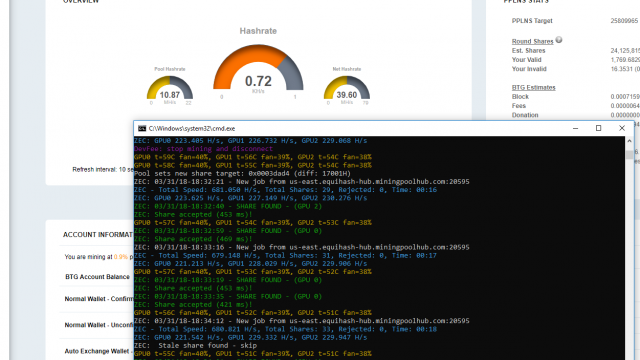The image size is (640, 360).
Task: Open the BTG Estimates link
Action: 533,87
